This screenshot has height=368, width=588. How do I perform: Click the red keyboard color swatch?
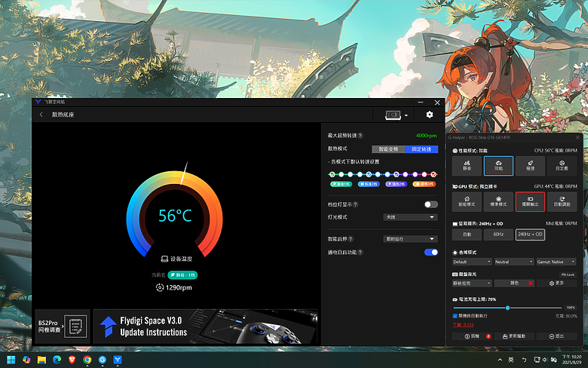tap(530, 284)
